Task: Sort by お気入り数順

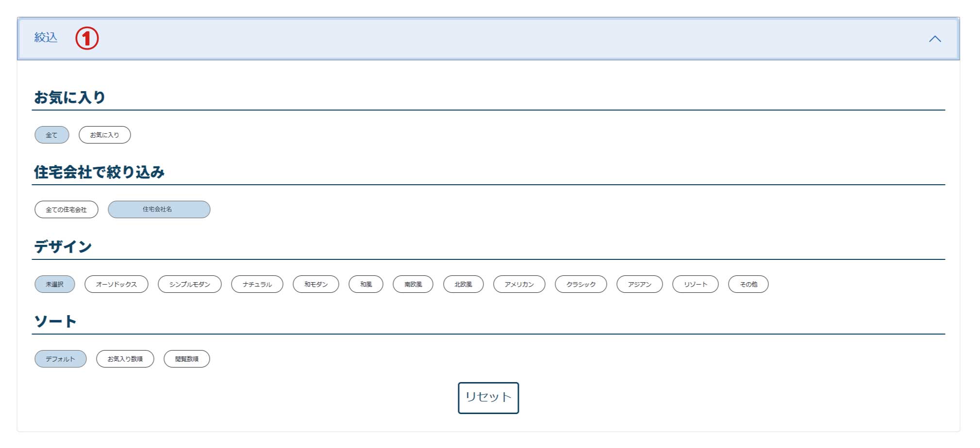Action: (125, 359)
